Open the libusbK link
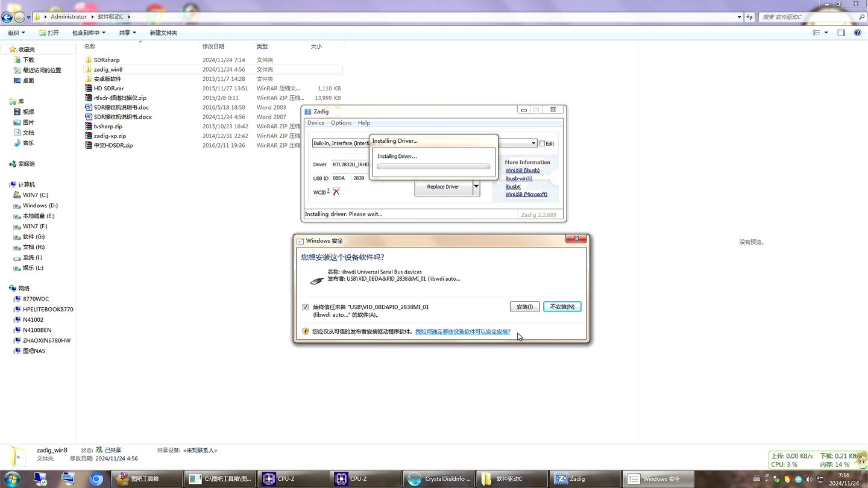This screenshot has height=488, width=868. [513, 187]
